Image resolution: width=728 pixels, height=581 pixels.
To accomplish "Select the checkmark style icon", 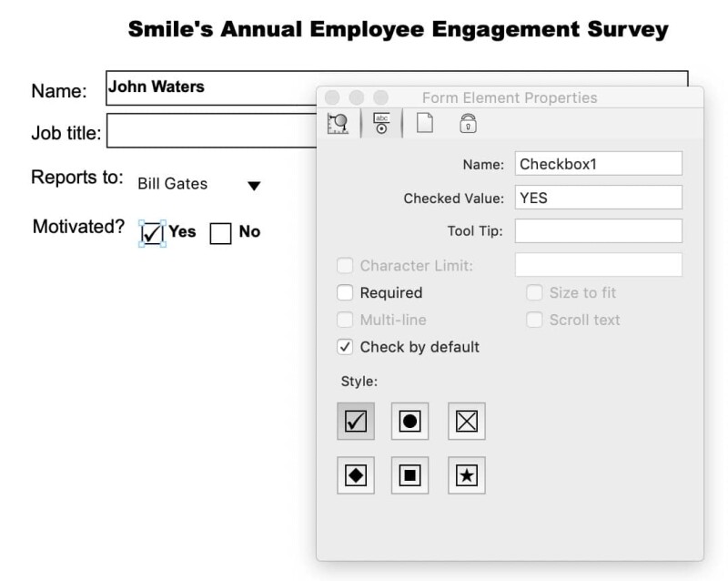I will [x=356, y=421].
